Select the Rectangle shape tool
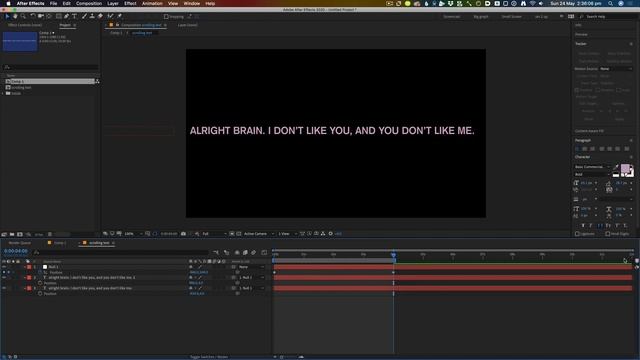This screenshot has width=640, height=360. click(x=58, y=16)
